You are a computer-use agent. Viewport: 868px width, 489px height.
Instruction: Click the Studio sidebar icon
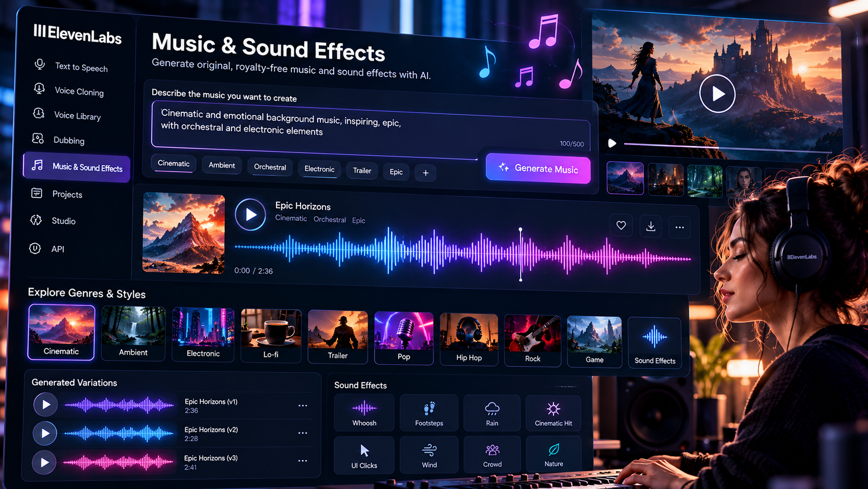tap(36, 220)
